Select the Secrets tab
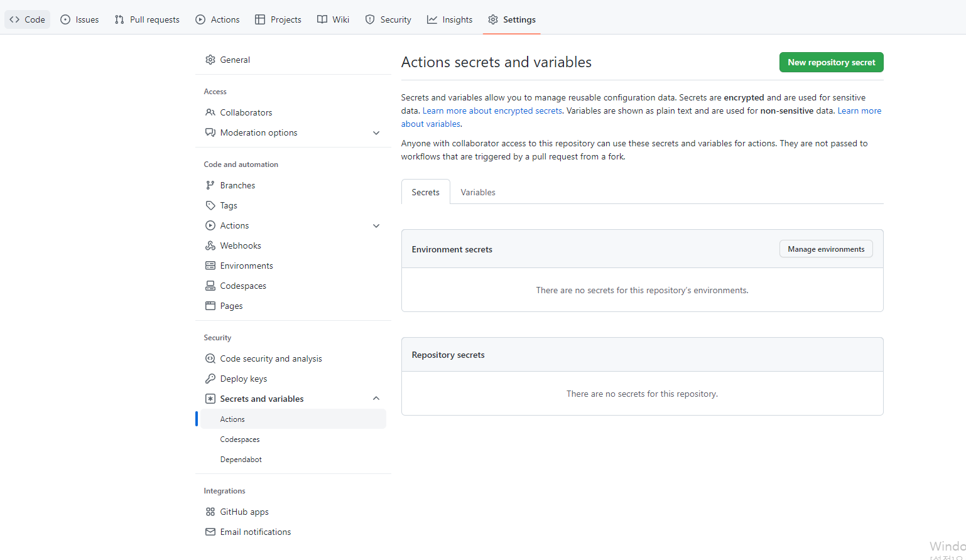Viewport: 966px width, 560px height. point(426,192)
